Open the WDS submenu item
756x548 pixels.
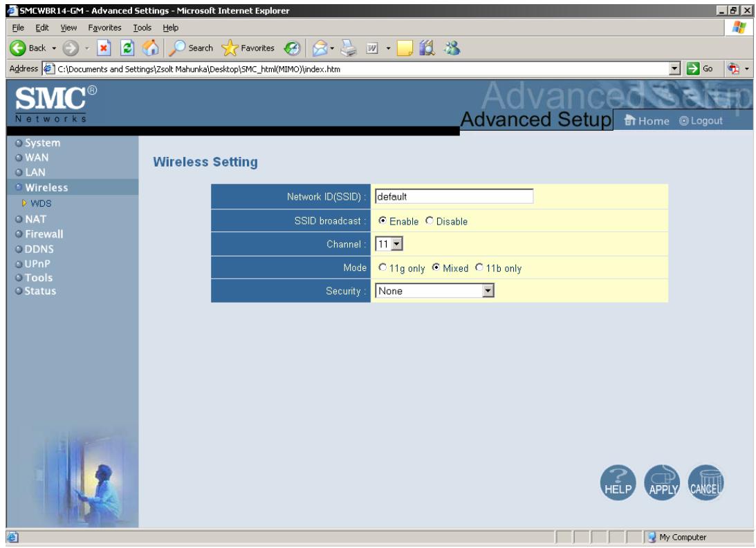[41, 203]
